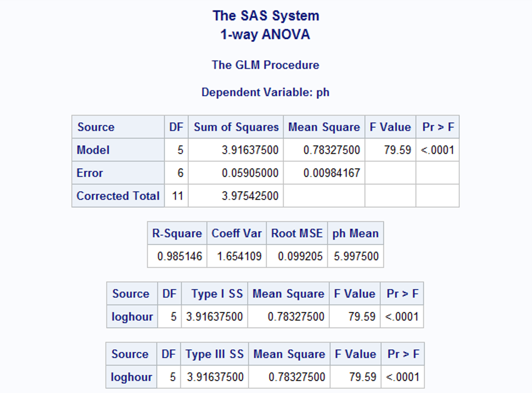The image size is (532, 393).
Task: Click the "Dependent Variable: ph" line
Action: click(x=266, y=92)
